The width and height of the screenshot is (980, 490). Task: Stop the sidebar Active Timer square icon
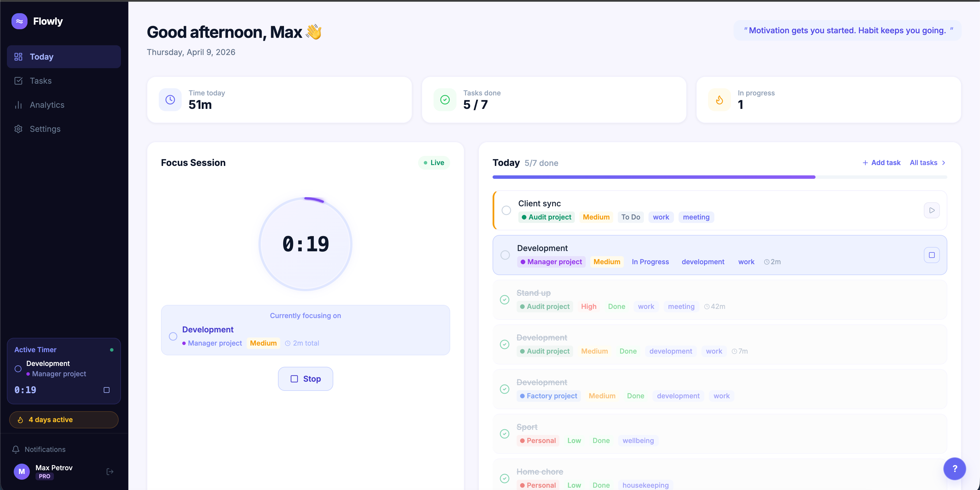point(107,390)
